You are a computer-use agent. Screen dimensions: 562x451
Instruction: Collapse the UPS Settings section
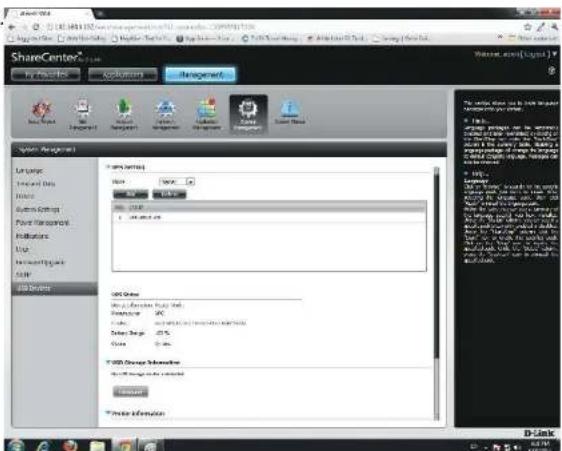108,167
